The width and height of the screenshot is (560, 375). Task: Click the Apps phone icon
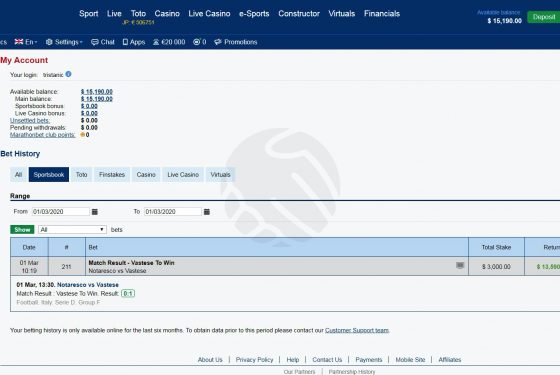(125, 42)
